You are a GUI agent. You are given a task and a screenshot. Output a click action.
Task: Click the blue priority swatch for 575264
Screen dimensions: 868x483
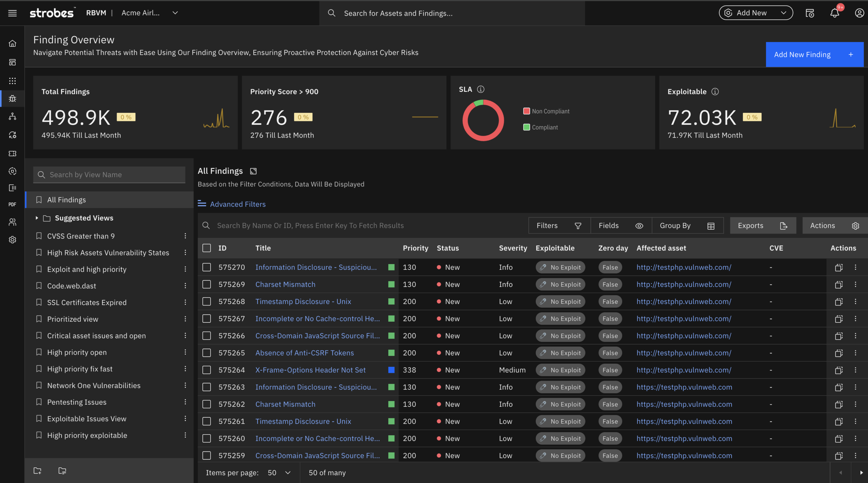(391, 370)
